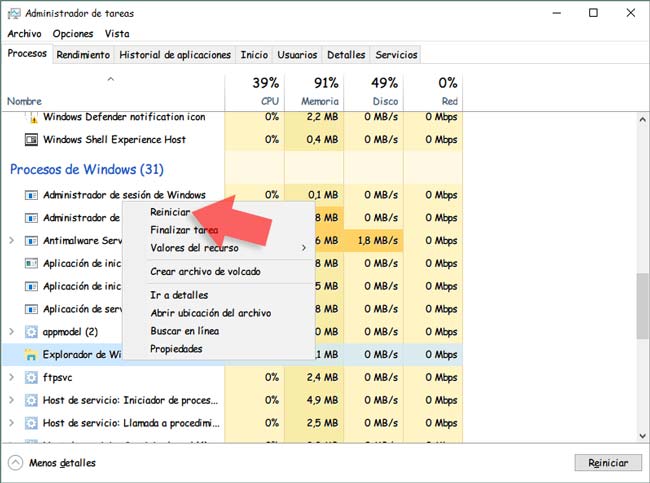Sort by the Memoria column header

click(x=314, y=91)
